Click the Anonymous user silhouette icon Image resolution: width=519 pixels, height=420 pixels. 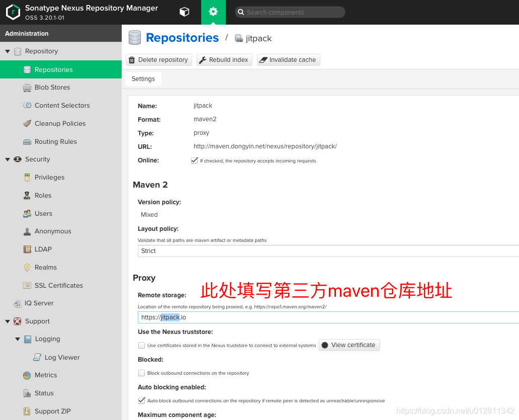point(27,231)
